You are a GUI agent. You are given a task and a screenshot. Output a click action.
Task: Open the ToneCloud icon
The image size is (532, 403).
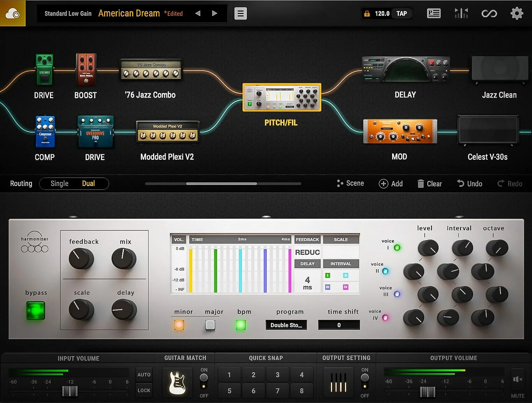13,13
